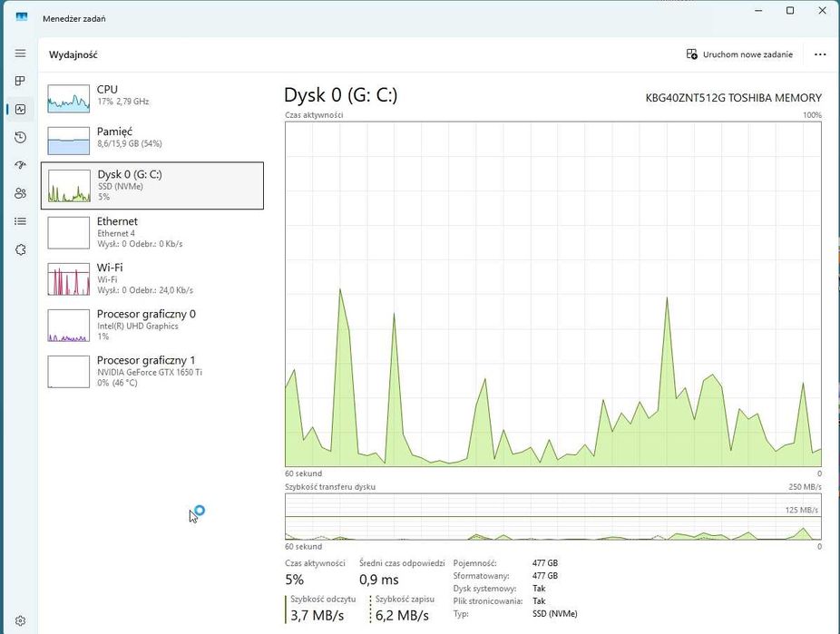Viewport: 840px width, 634px height.
Task: Click the Intel UHD Graphics mini graph
Action: [x=69, y=325]
